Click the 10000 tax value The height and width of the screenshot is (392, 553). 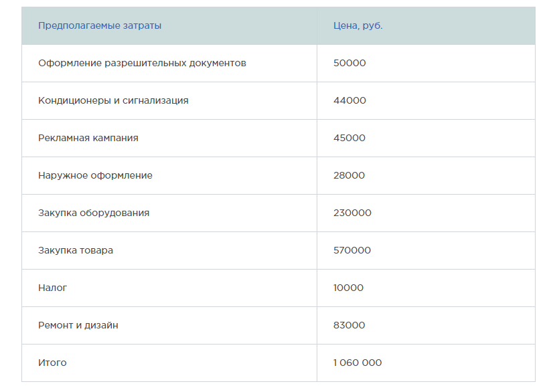click(x=348, y=288)
